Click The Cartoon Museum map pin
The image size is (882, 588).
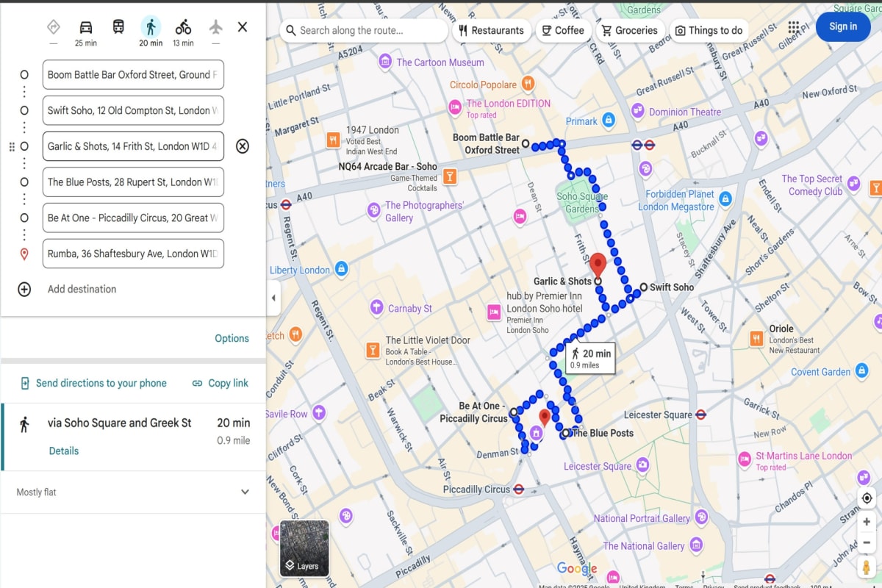[385, 62]
